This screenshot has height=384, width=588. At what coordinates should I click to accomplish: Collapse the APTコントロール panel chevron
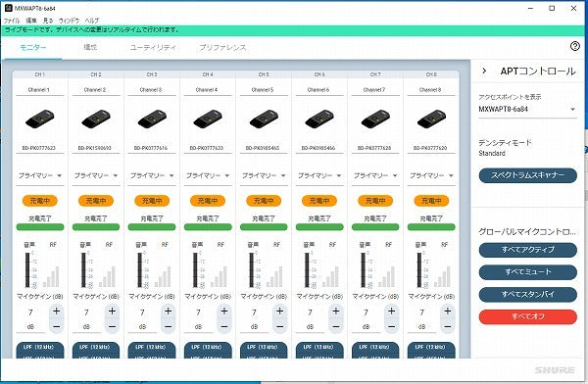click(x=484, y=71)
